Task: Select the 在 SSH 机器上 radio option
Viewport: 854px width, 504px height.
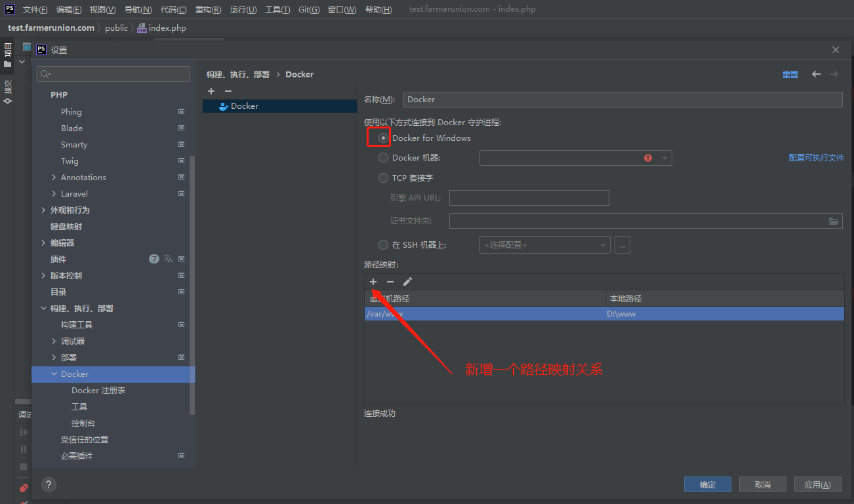Action: click(x=384, y=245)
